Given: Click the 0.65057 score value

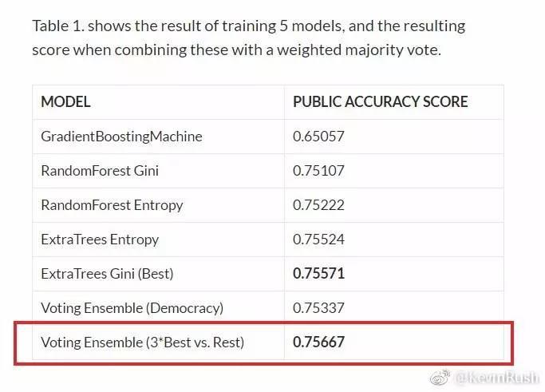Looking at the screenshot, I should 318,137.
